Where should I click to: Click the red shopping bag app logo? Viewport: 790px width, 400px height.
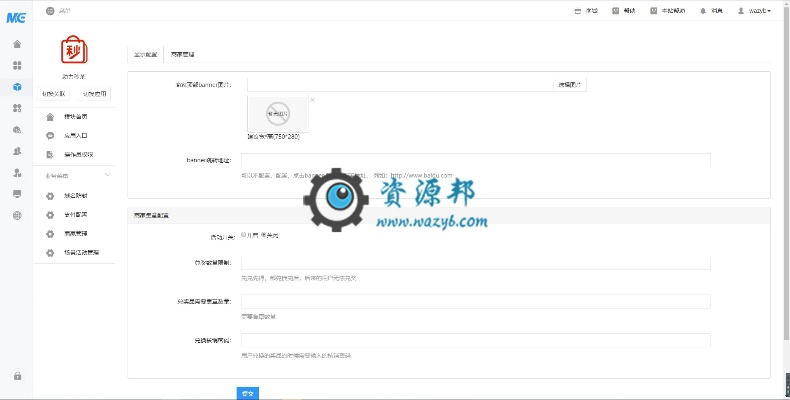pos(74,50)
